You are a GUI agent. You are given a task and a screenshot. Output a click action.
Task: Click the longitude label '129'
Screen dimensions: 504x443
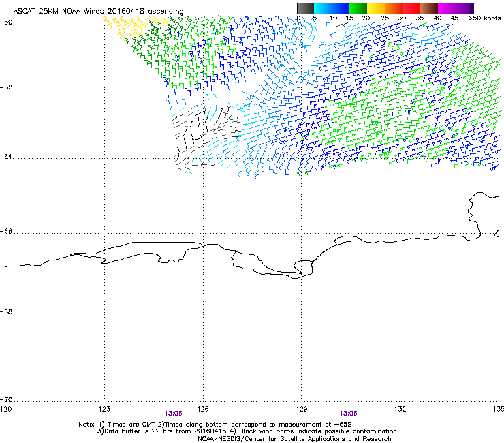pyautogui.click(x=302, y=409)
